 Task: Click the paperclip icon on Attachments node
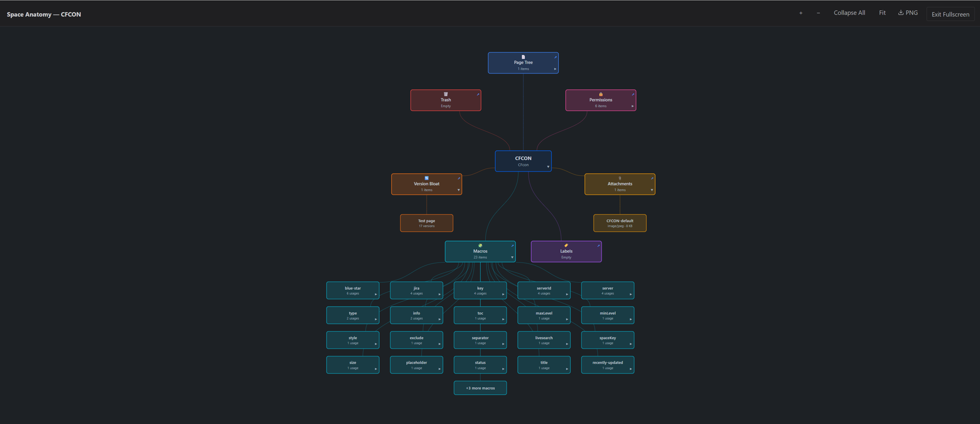coord(619,178)
